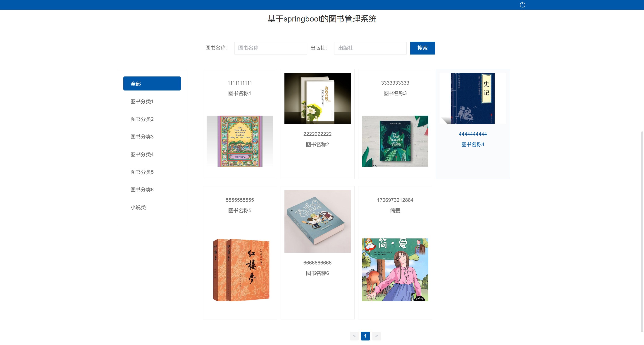Viewport: 644px width, 345px height.
Task: Click the power logout icon
Action: point(522,5)
